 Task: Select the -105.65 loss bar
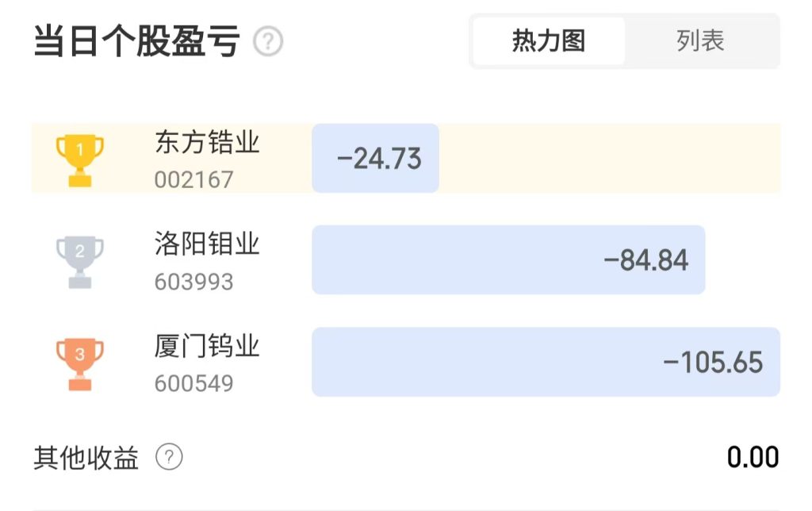(x=546, y=363)
